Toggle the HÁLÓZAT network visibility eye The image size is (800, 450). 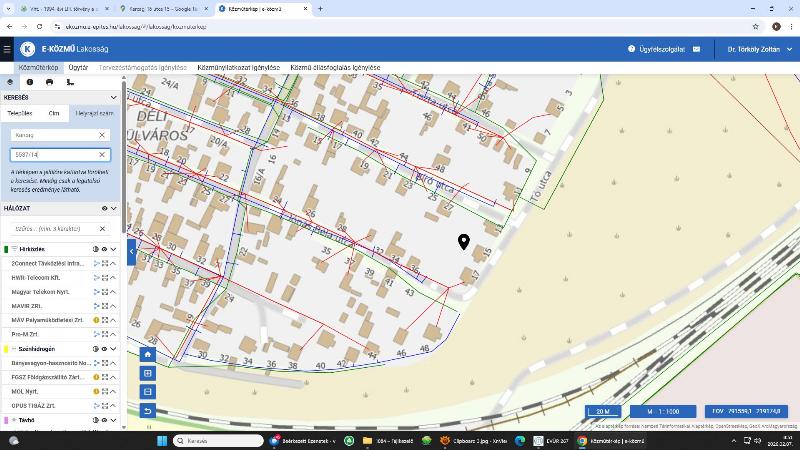point(104,209)
